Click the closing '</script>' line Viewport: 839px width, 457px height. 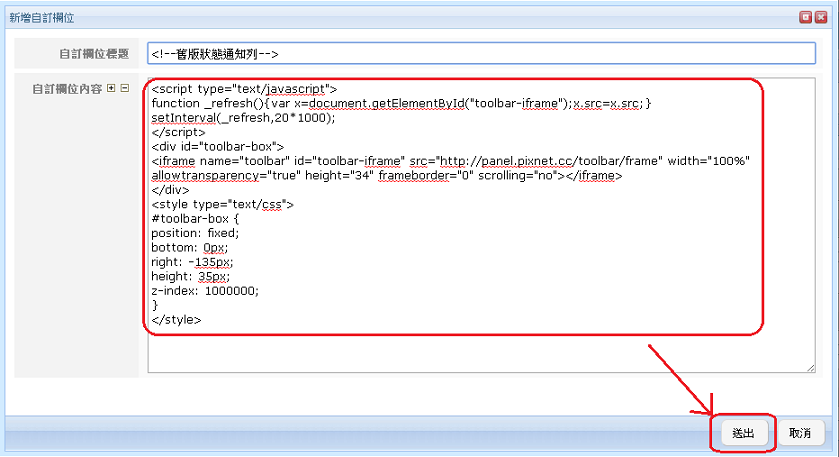[178, 132]
